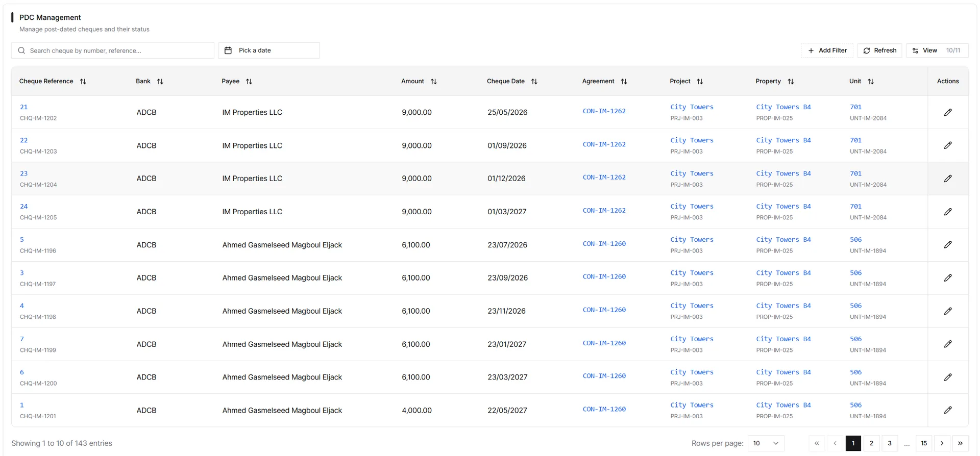The height and width of the screenshot is (456, 980).
Task: Sort table by Project column arrows
Action: [700, 82]
